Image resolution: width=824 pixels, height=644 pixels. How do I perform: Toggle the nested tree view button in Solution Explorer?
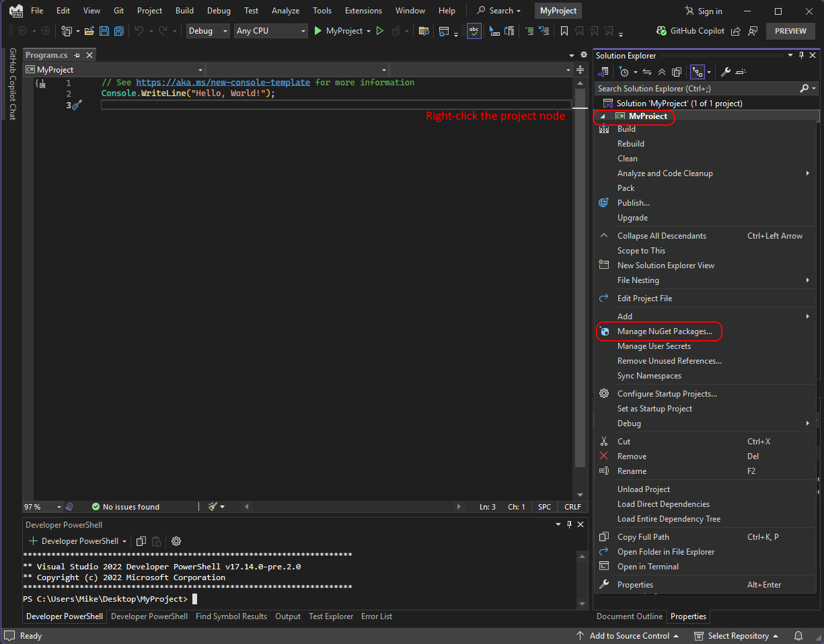tap(697, 72)
